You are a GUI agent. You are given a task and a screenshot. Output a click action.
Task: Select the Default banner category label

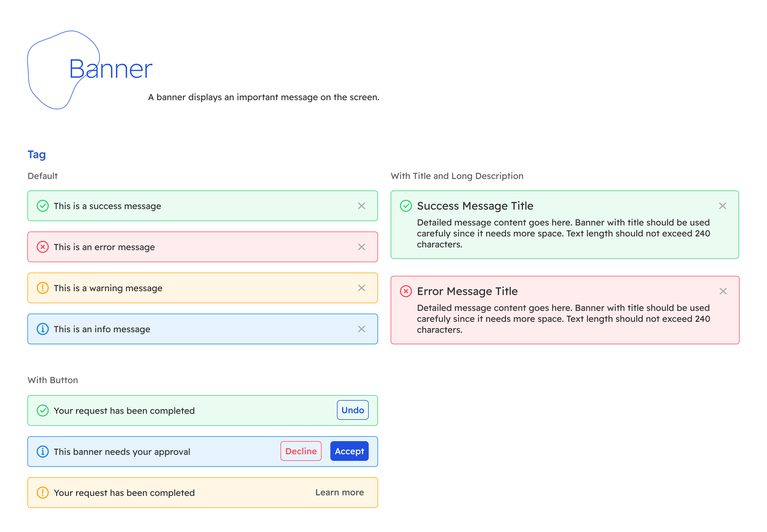(44, 175)
